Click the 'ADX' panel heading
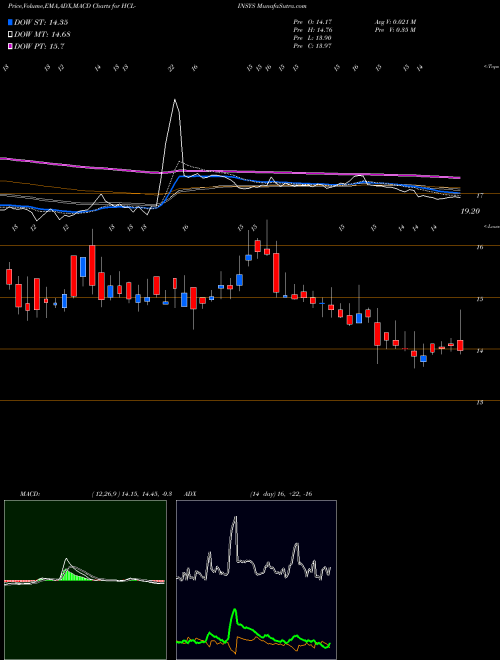This screenshot has width=500, height=660. coord(191,494)
